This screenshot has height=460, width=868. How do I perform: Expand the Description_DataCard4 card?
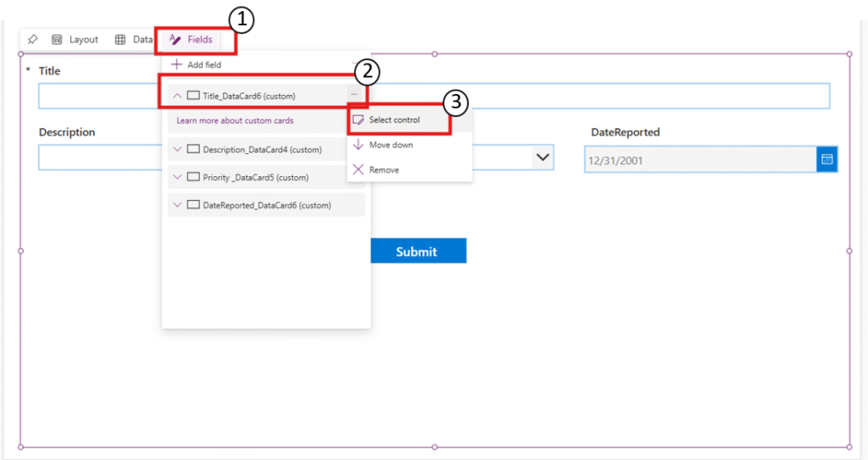(177, 149)
